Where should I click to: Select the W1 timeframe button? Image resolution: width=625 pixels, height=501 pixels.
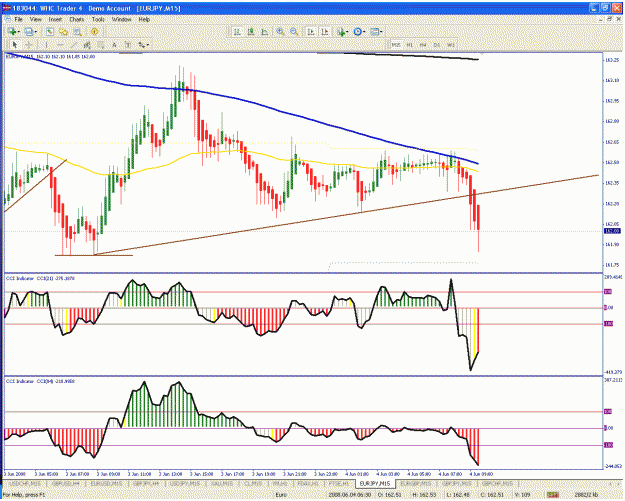[x=450, y=45]
